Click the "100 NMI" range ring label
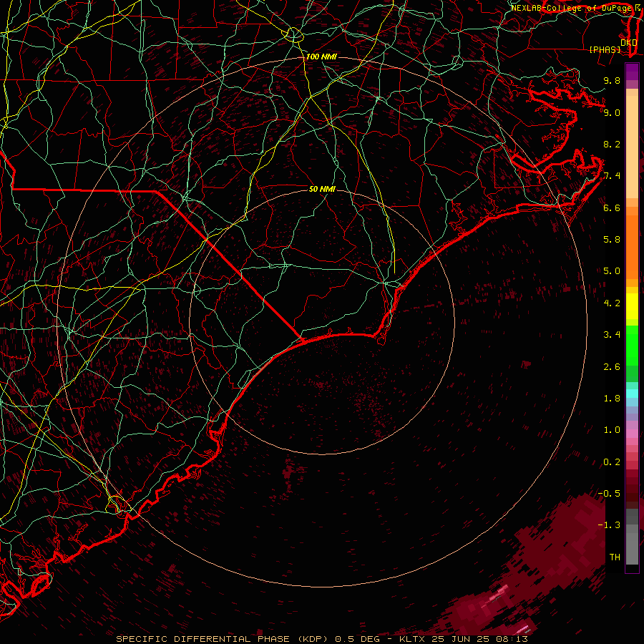Image resolution: width=644 pixels, height=644 pixels. (321, 57)
